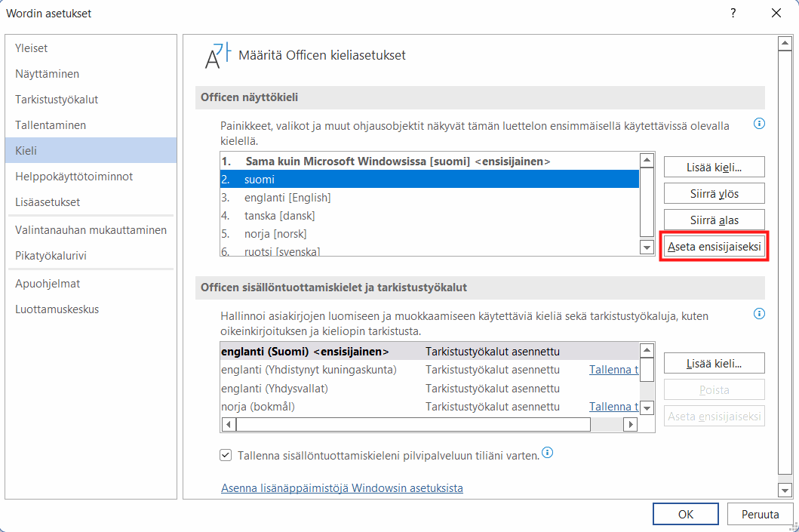799x532 pixels.
Task: Open the Näyttäminen settings category
Action: point(91,74)
